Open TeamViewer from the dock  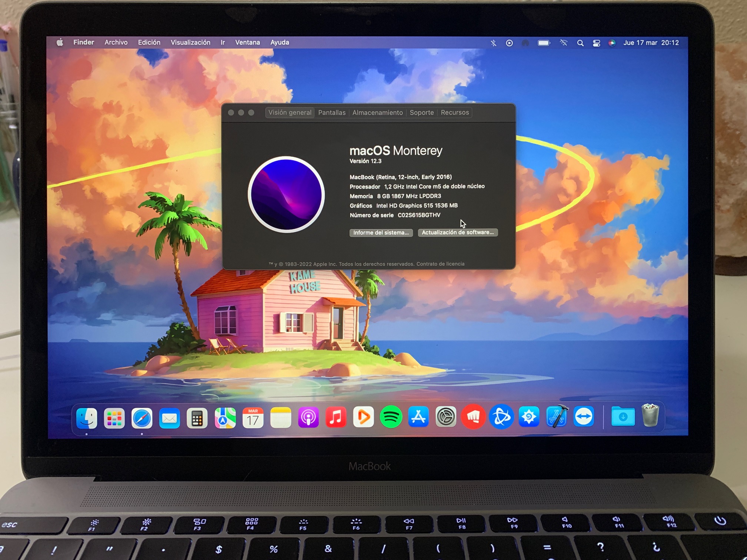click(584, 416)
